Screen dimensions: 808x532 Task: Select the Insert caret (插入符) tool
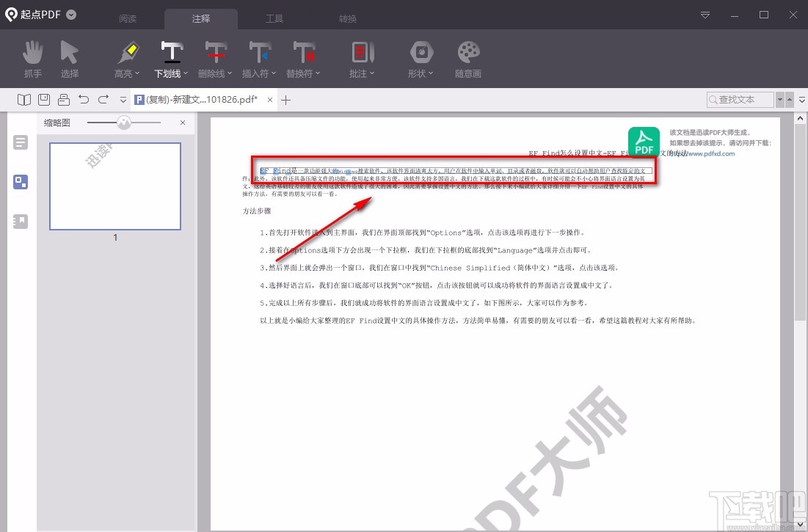[260, 52]
